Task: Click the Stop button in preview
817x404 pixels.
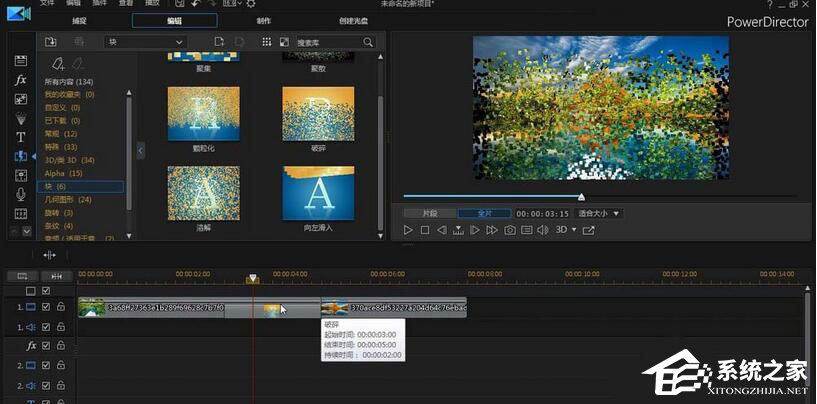Action: 424,230
